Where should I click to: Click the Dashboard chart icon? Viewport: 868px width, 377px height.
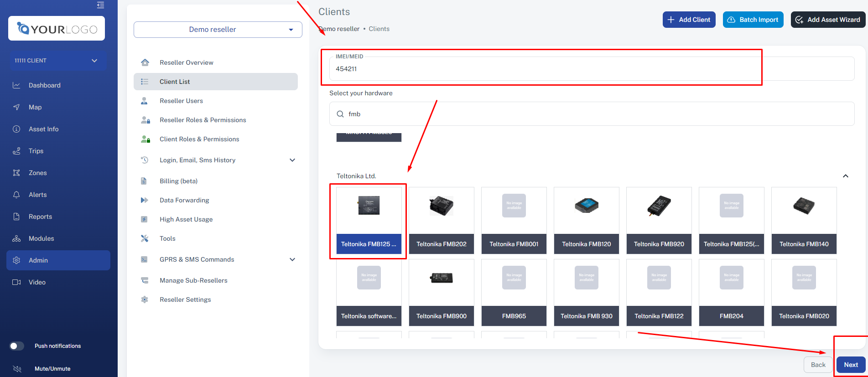(x=16, y=85)
